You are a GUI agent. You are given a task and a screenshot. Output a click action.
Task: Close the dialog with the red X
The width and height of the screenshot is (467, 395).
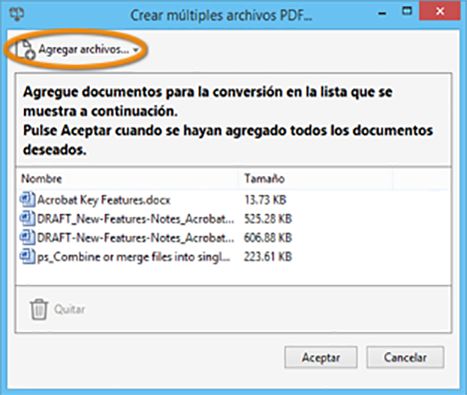point(440,11)
